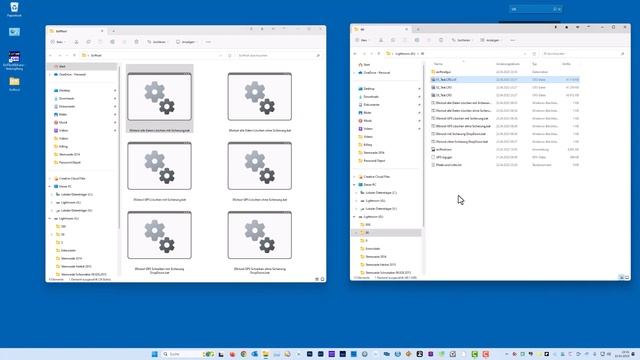Collapse Dieser PC in the right window sidebar
Screen dimensions: 640x360
click(355, 184)
